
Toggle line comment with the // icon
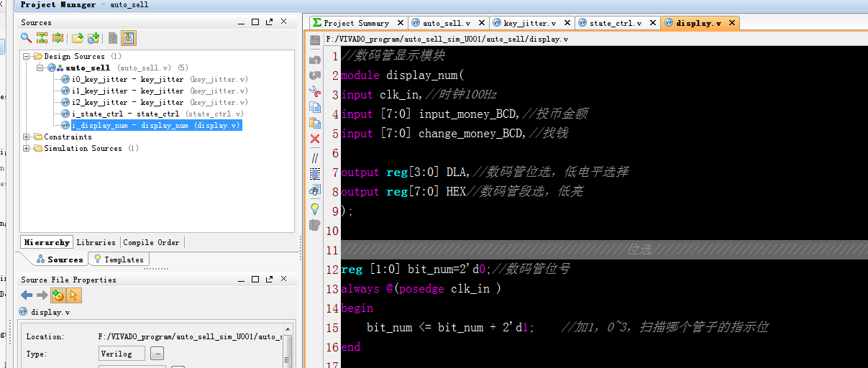315,157
